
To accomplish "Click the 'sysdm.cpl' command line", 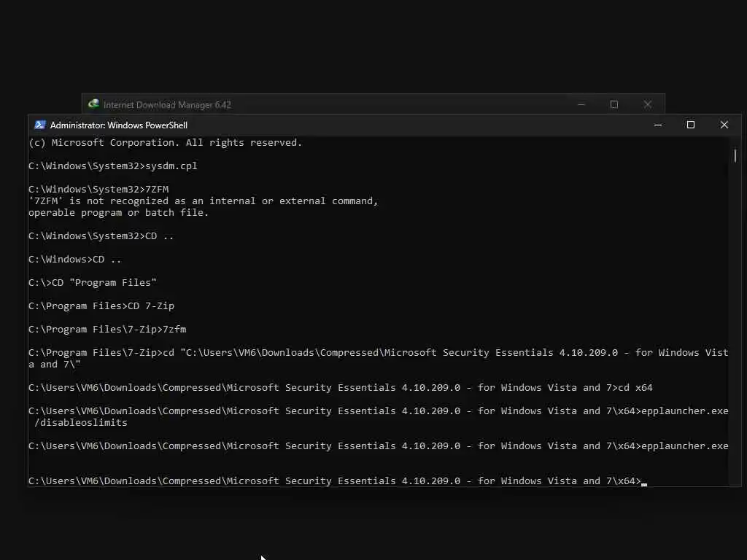I will [113, 166].
